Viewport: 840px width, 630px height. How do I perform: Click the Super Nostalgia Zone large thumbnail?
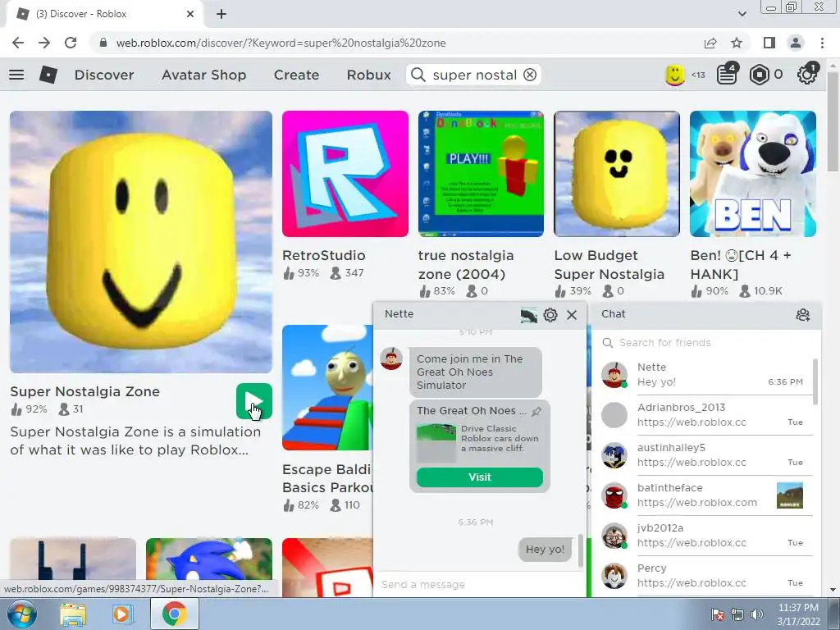click(141, 242)
